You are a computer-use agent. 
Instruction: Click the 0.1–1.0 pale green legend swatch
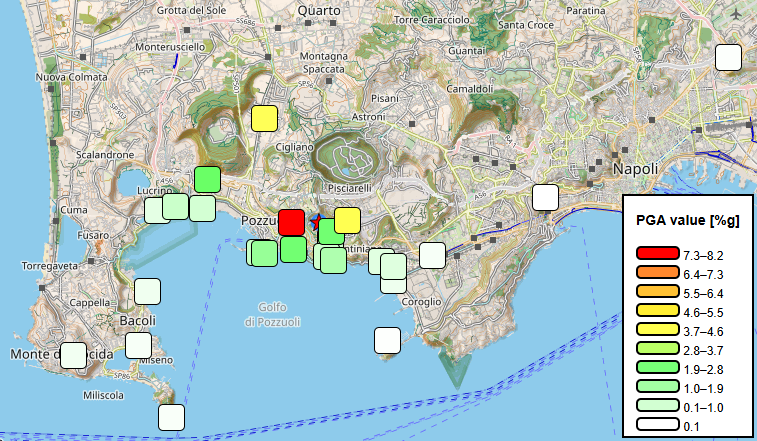pos(658,405)
